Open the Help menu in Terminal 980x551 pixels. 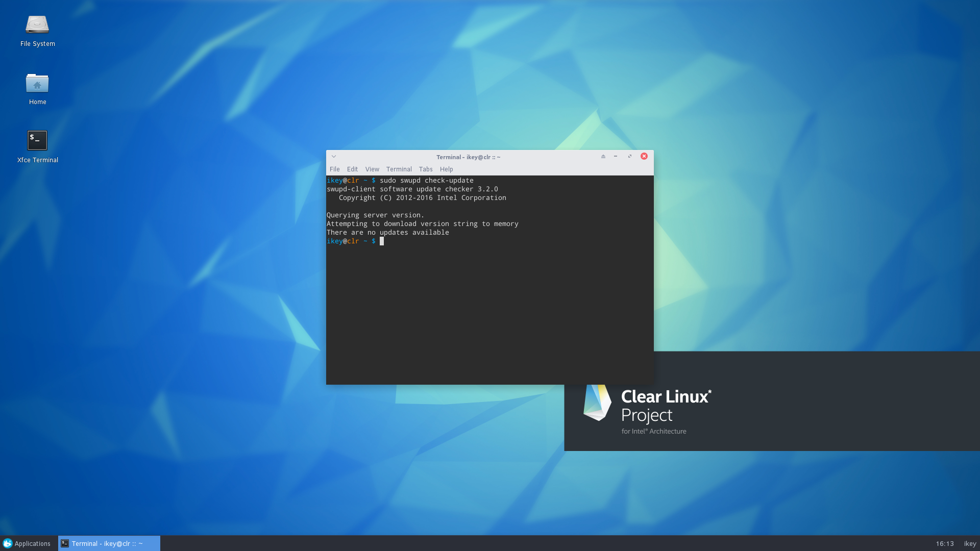coord(447,169)
